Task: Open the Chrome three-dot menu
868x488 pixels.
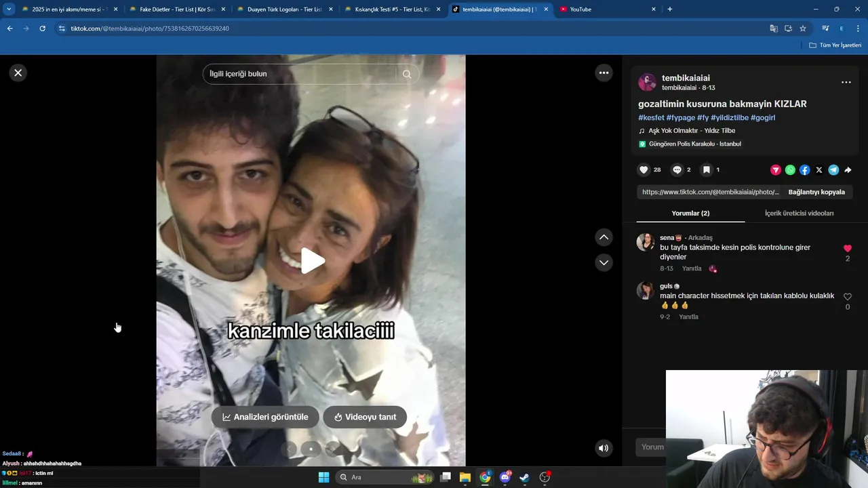Action: pyautogui.click(x=859, y=28)
